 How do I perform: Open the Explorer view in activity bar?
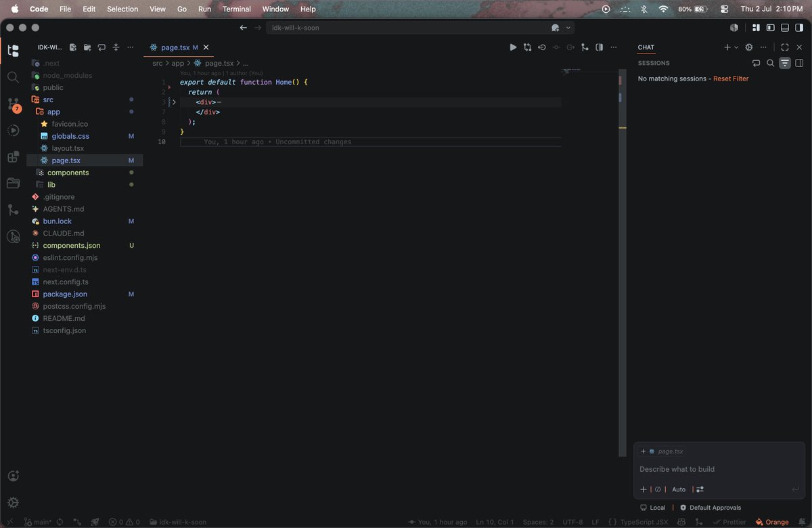pos(13,51)
